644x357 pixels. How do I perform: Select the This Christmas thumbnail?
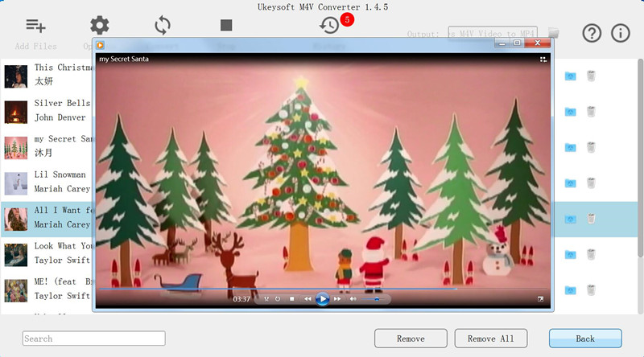[x=16, y=76]
